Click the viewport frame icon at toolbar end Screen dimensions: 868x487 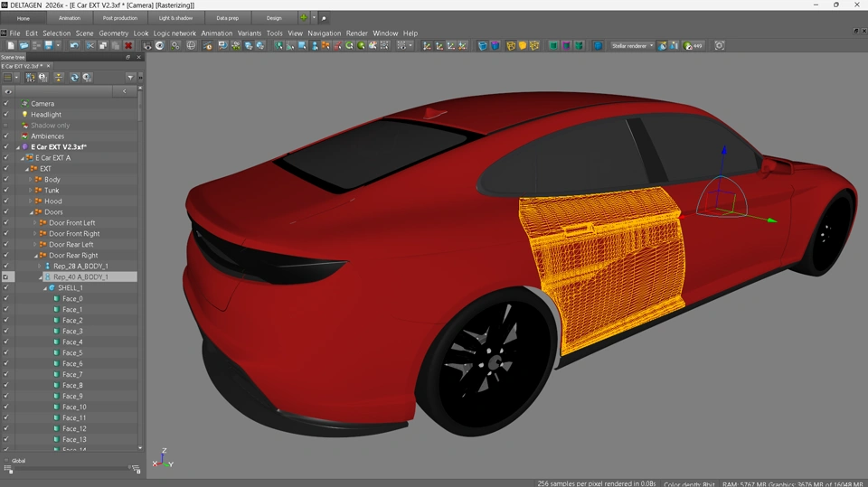coord(719,46)
